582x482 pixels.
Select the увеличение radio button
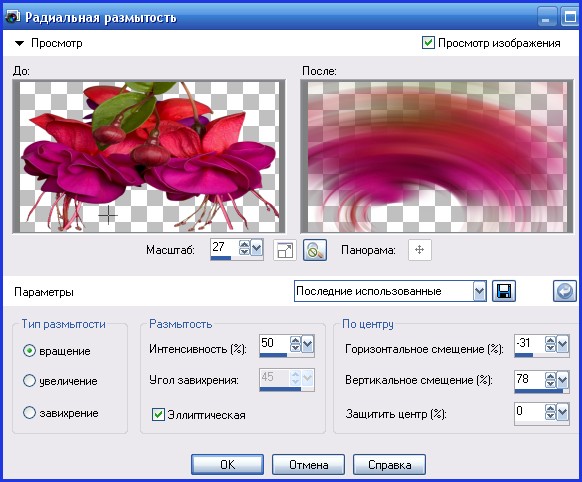[x=29, y=381]
